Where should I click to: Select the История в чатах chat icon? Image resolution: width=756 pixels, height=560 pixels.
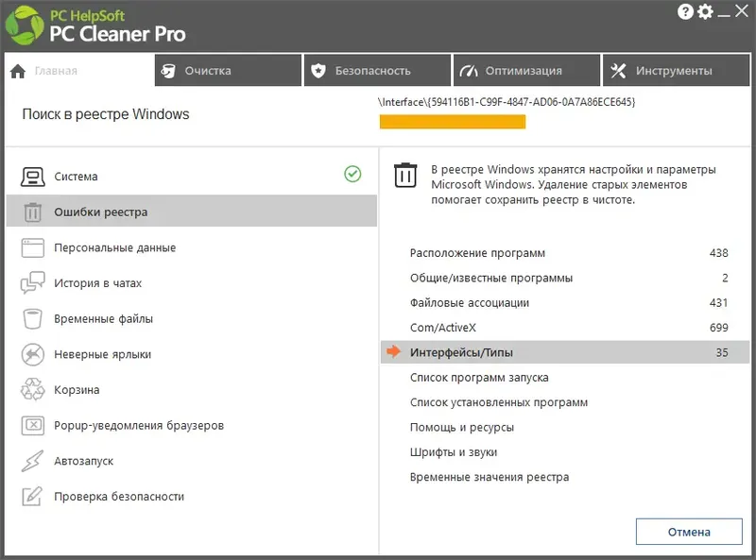click(30, 283)
